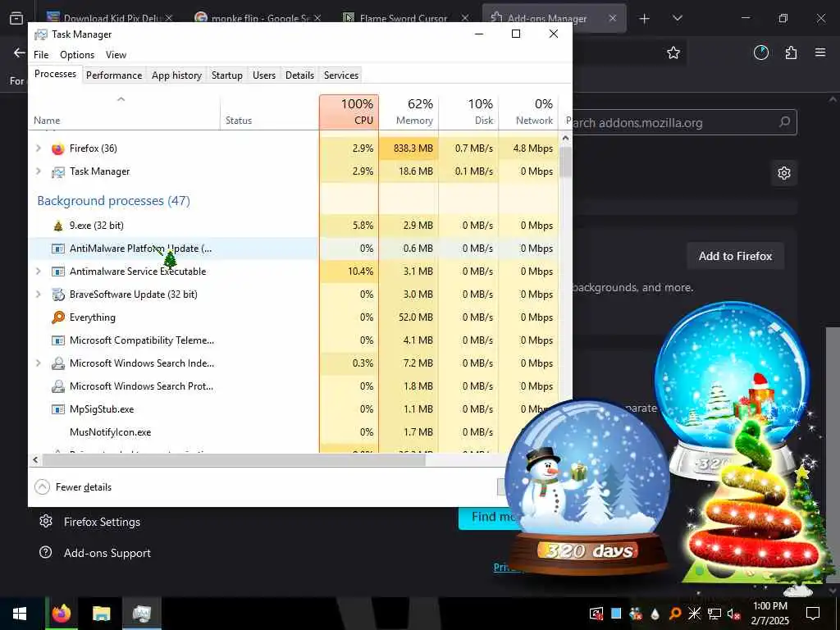Open the add-ons tools gear menu
Image resolution: width=840 pixels, height=630 pixels.
coord(783,173)
